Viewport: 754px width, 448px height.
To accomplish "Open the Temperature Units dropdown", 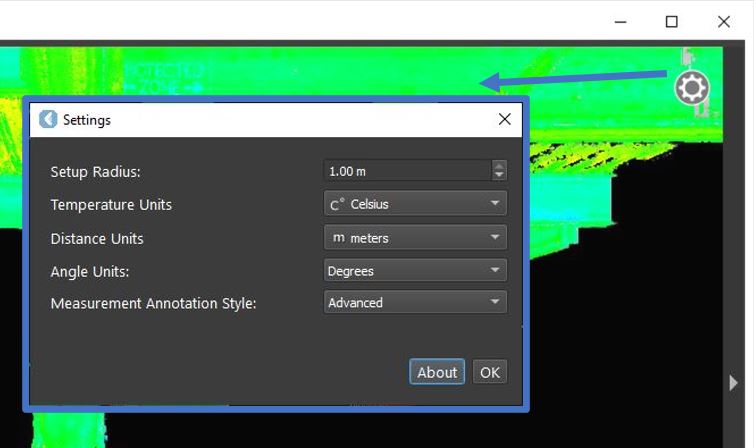I will click(415, 204).
